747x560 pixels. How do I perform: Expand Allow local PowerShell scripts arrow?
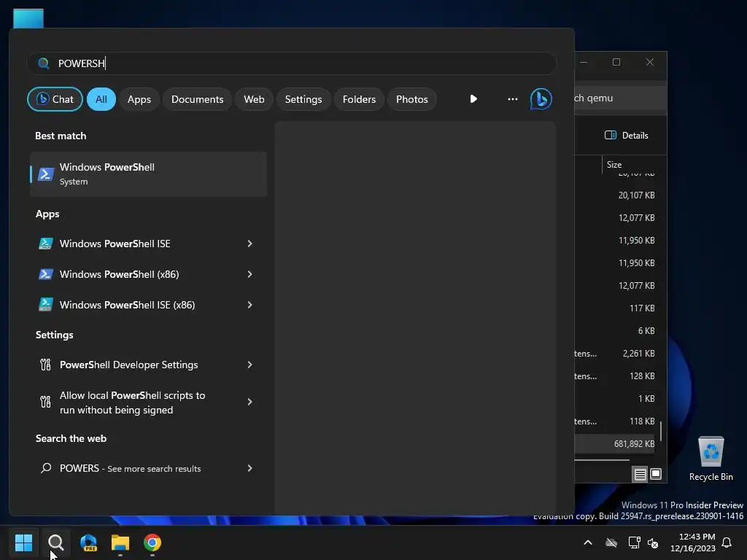click(249, 402)
